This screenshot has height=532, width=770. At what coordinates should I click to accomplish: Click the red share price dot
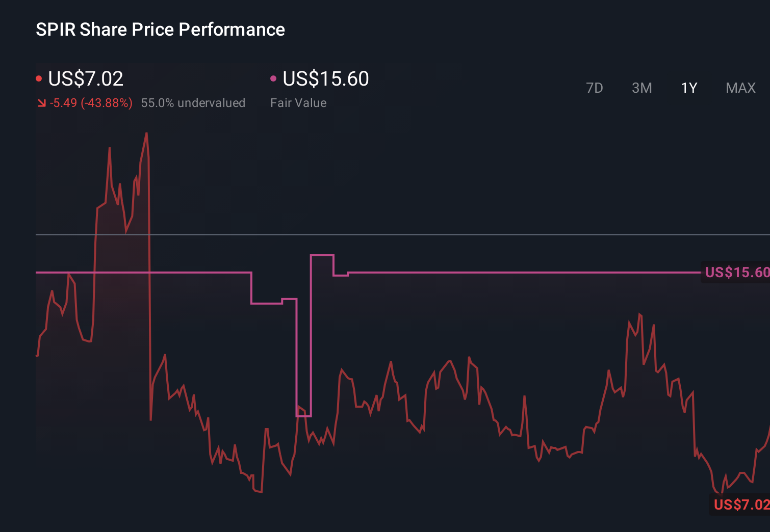(x=39, y=78)
